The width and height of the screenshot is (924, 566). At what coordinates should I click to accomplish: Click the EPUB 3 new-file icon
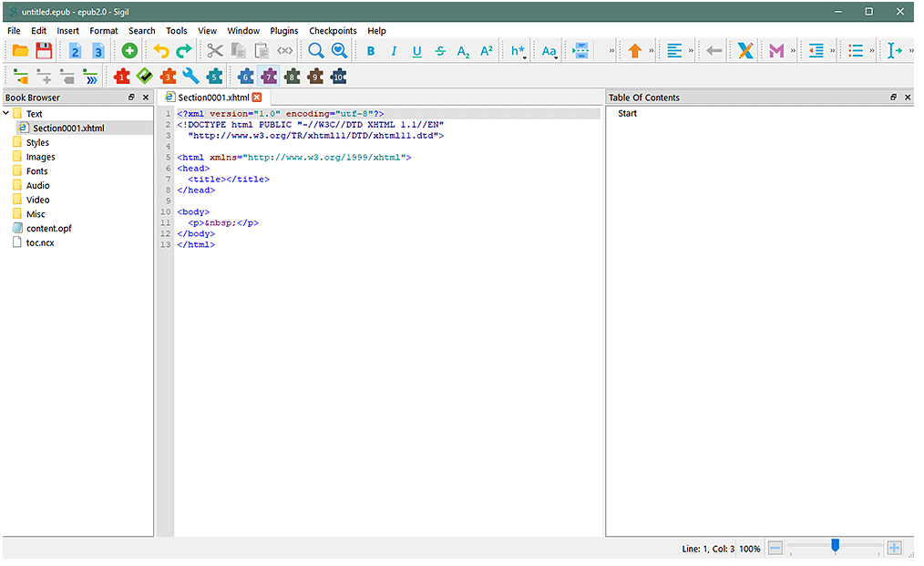point(98,51)
